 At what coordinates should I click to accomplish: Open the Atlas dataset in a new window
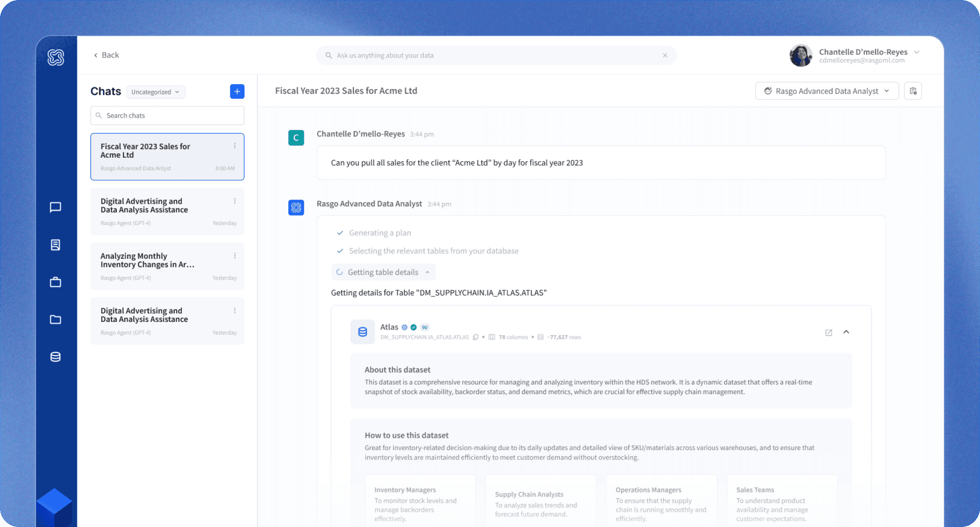click(829, 333)
